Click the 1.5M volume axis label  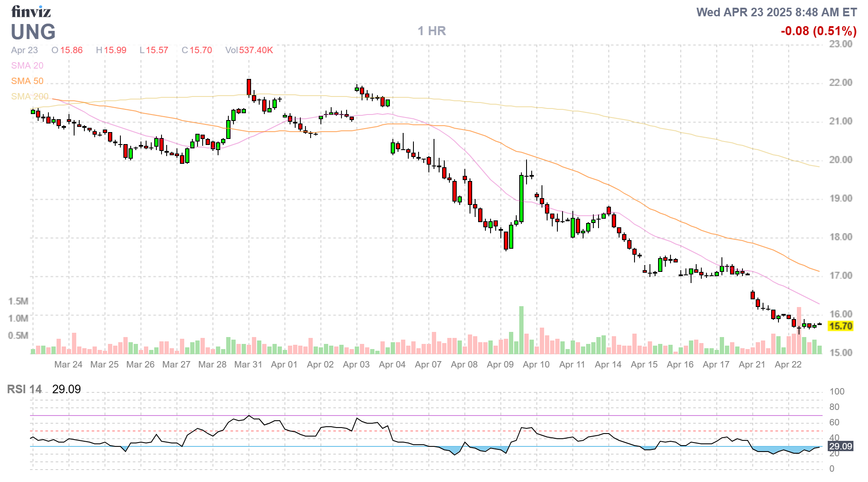tap(18, 301)
